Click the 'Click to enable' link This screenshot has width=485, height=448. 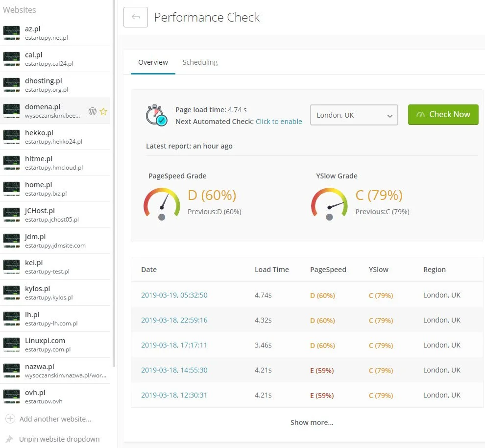point(279,122)
